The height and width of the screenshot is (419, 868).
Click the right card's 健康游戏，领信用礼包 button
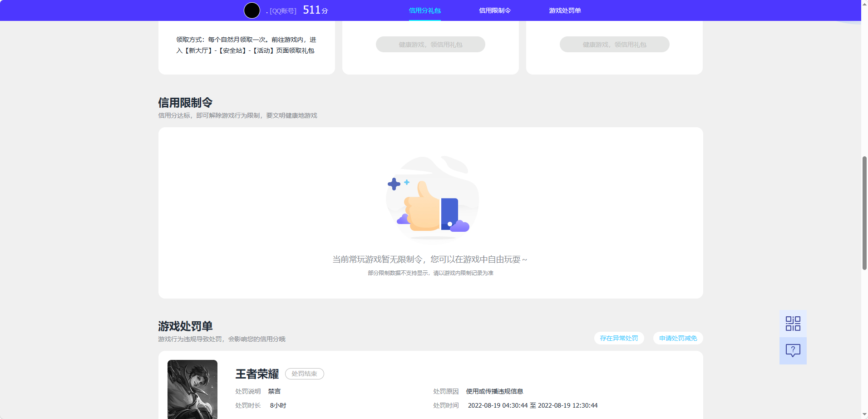click(615, 44)
